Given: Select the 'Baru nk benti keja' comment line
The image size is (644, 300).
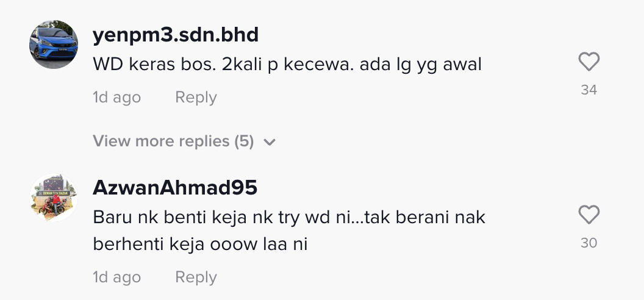Looking at the screenshot, I should point(289,218).
